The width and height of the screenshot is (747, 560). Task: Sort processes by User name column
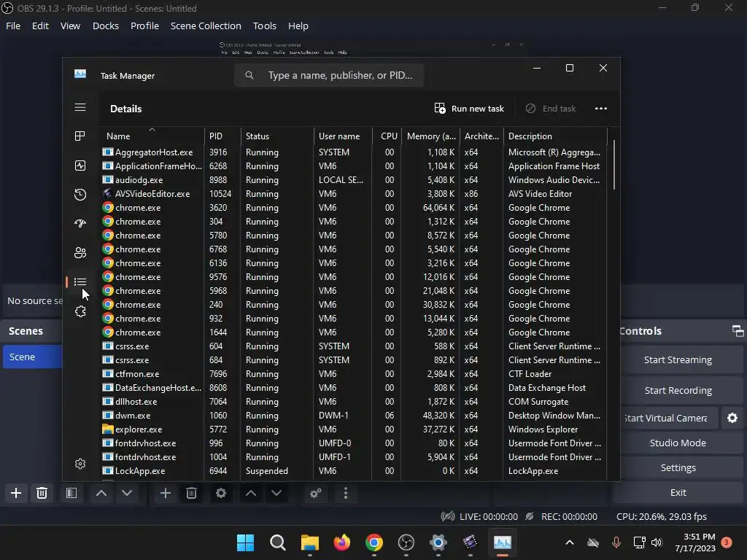(343, 136)
